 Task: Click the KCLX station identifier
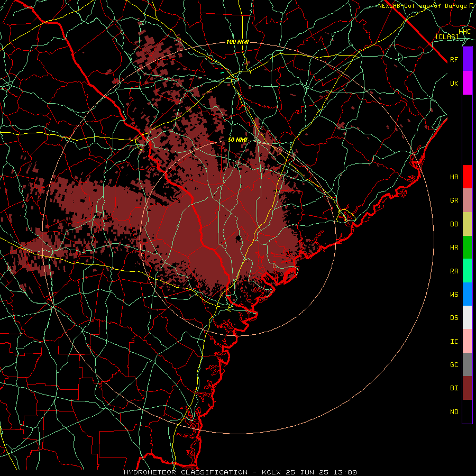[271, 472]
